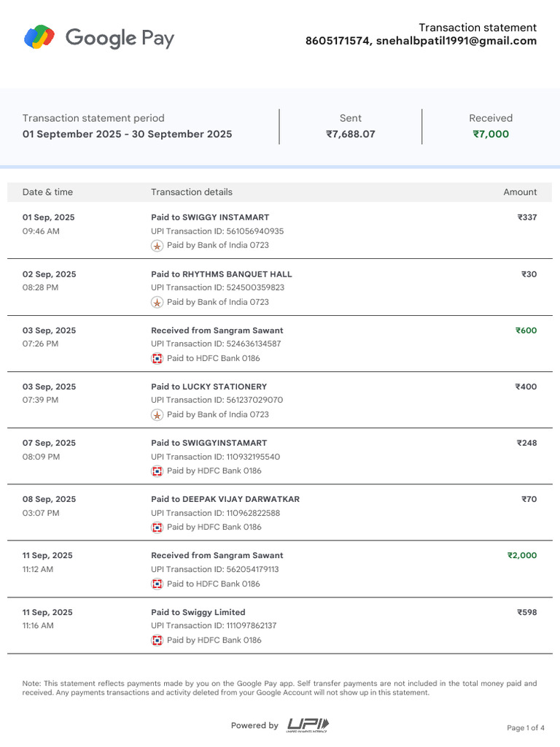Click Bank of India icon under Swiggy Instamart

click(x=157, y=246)
